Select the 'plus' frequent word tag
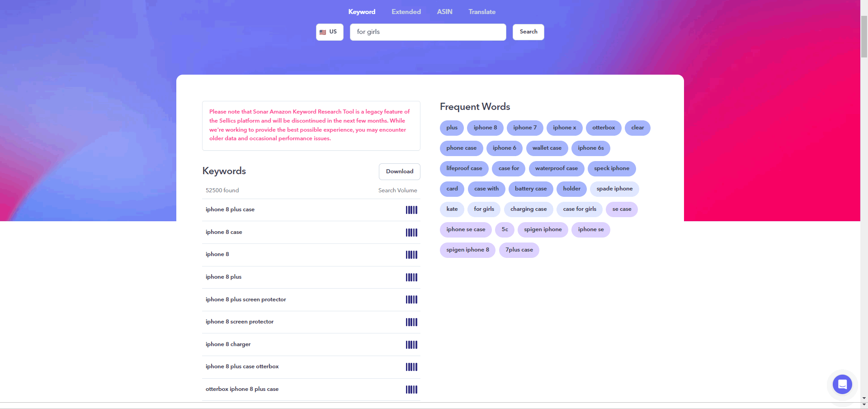Image resolution: width=868 pixels, height=409 pixels. (x=452, y=128)
